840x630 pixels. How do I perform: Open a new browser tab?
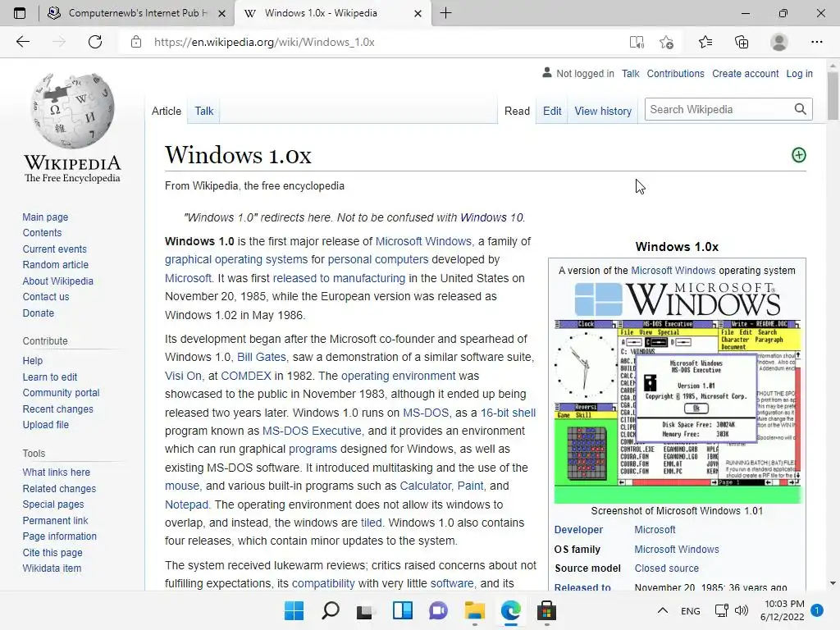tap(445, 13)
